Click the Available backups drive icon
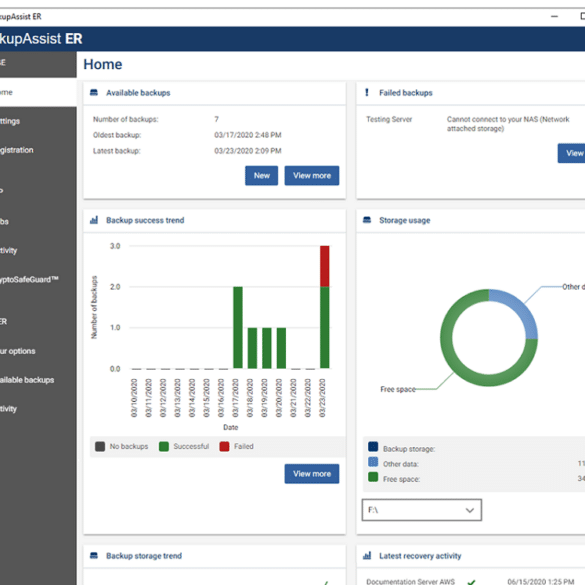The image size is (585, 585). click(94, 93)
